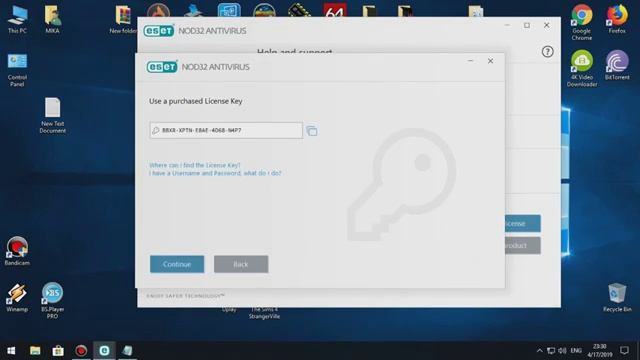Select the New Text Document icon
Screen dimensions: 640x360
point(52,116)
